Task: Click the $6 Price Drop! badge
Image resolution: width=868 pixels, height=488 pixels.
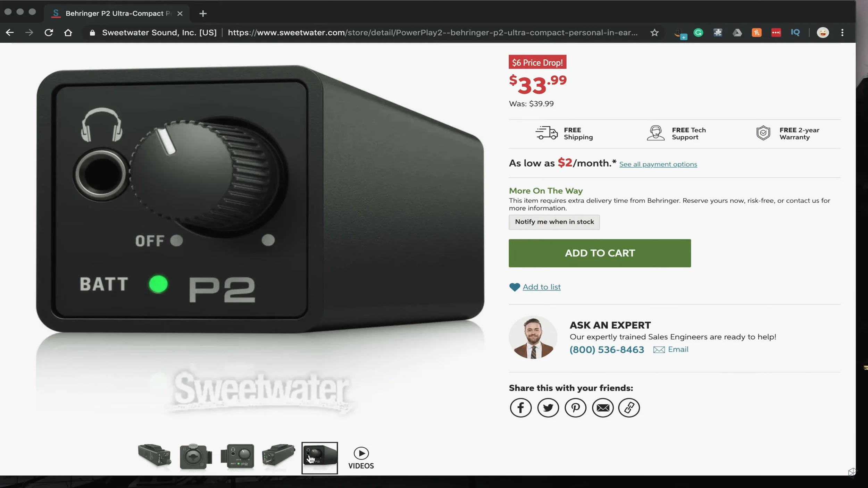Action: tap(537, 62)
